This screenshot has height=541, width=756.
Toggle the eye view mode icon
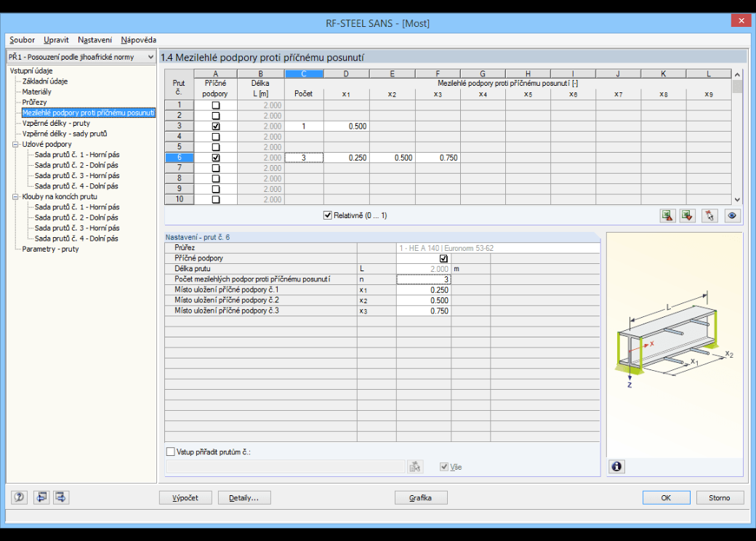pyautogui.click(x=732, y=215)
